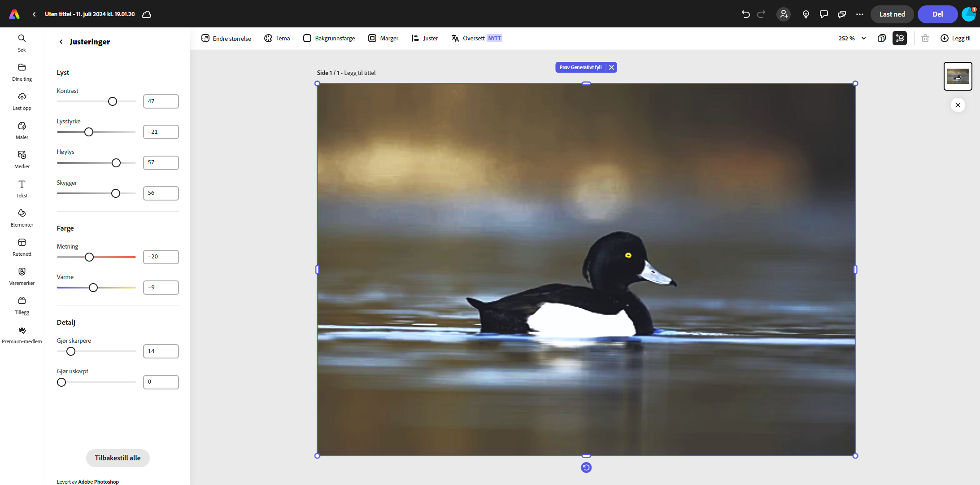
Task: Open the comments speech bubble icon
Action: tap(823, 14)
